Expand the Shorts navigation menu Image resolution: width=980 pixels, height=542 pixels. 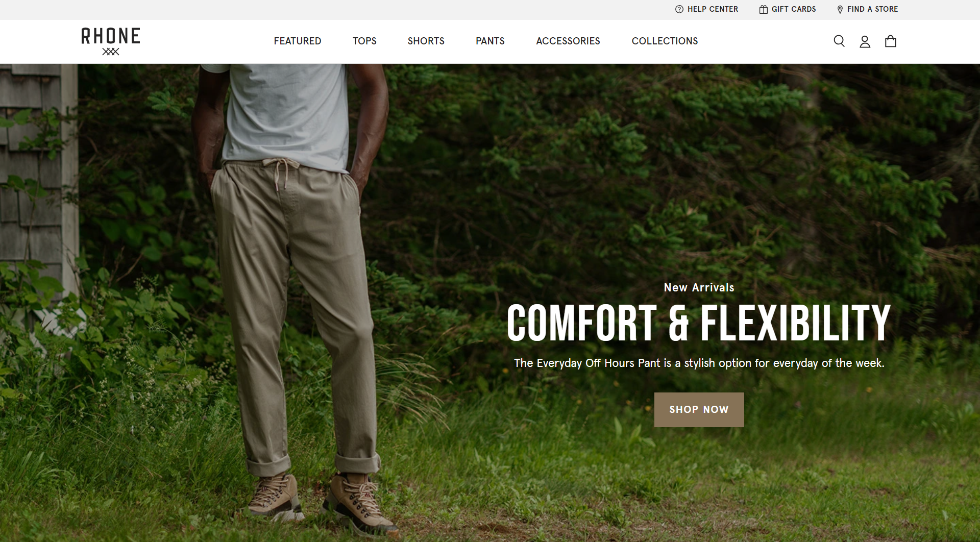coord(426,41)
